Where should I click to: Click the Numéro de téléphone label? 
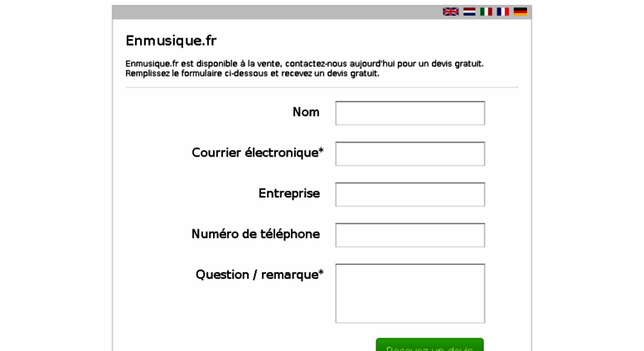(x=255, y=234)
